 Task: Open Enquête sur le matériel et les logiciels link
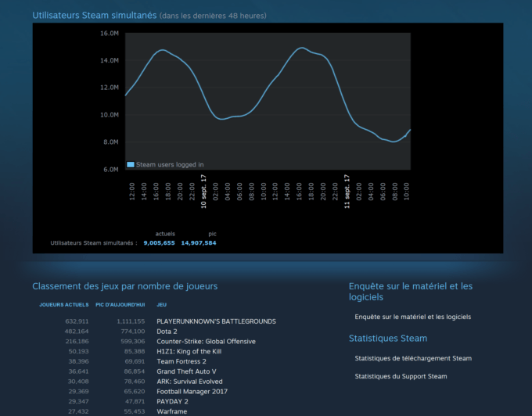coord(412,317)
